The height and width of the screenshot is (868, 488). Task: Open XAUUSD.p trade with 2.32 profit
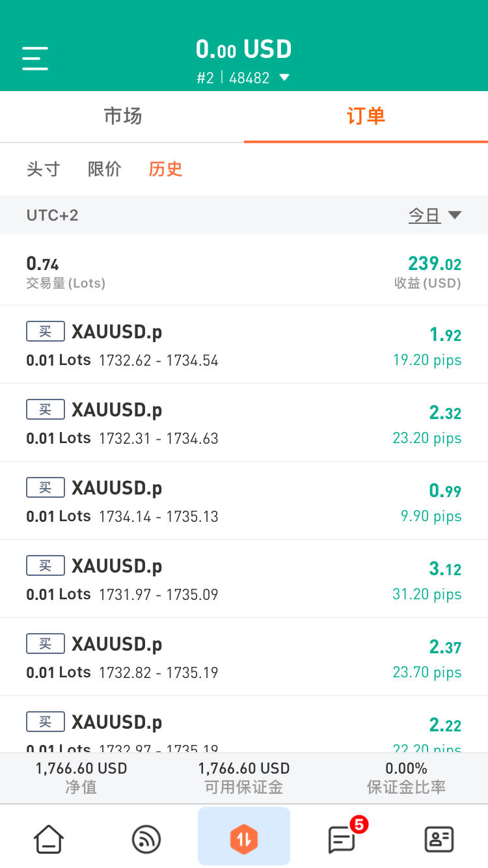pos(244,423)
